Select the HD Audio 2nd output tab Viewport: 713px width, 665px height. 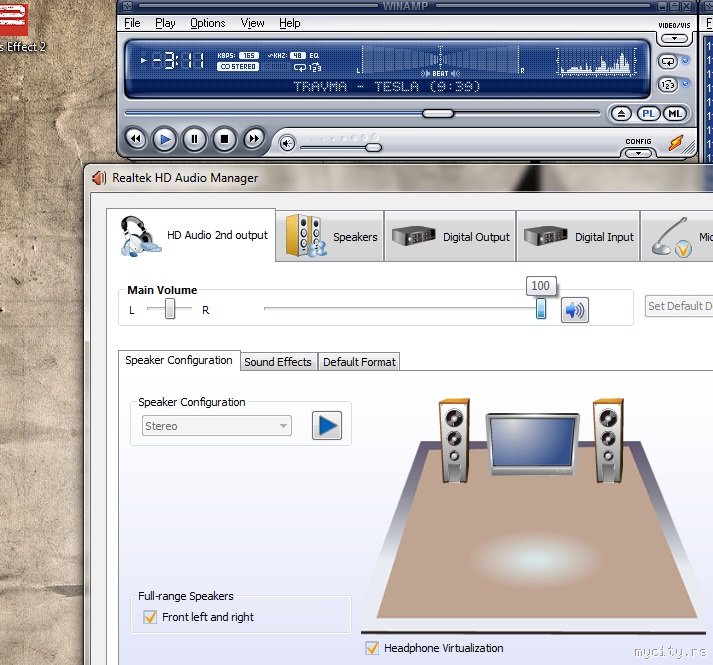pos(191,235)
